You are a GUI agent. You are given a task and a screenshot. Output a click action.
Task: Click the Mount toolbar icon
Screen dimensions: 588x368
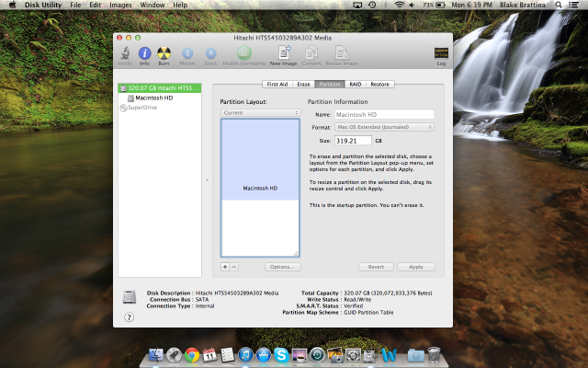coord(187,53)
